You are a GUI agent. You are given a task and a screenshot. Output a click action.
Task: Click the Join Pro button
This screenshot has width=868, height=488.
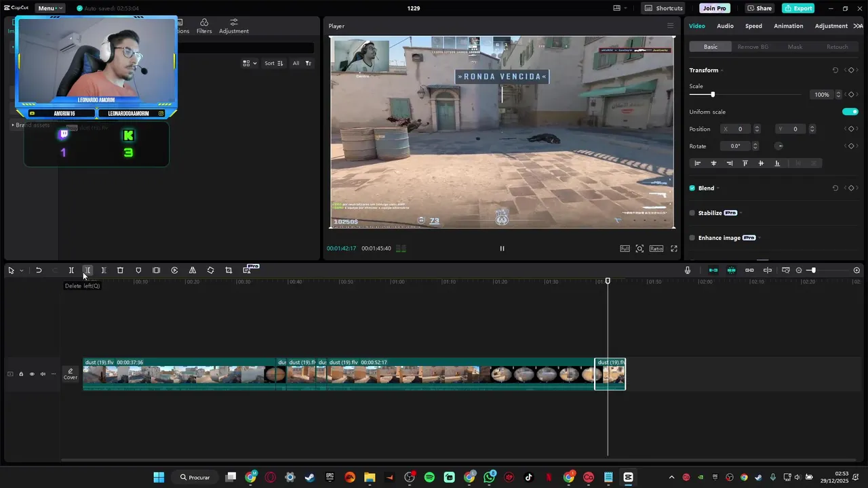click(x=714, y=8)
